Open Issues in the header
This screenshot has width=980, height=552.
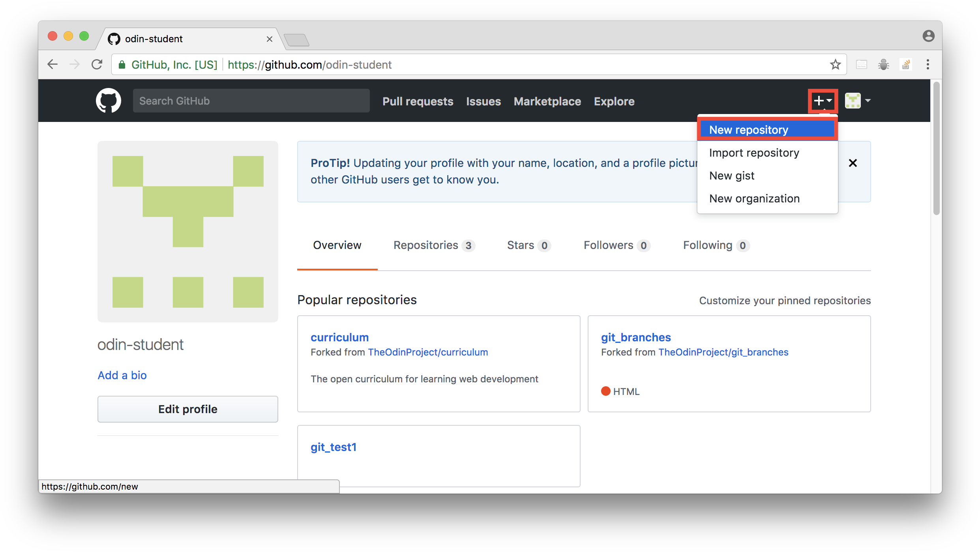[x=483, y=101]
